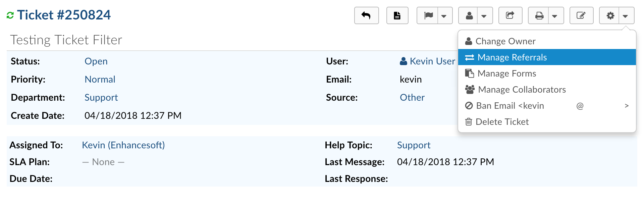Click the Open status link
The height and width of the screenshot is (198, 644).
[96, 61]
